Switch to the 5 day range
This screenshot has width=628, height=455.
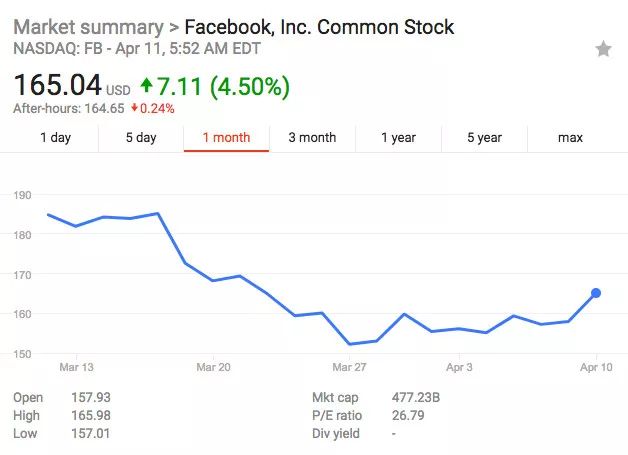coord(141,138)
